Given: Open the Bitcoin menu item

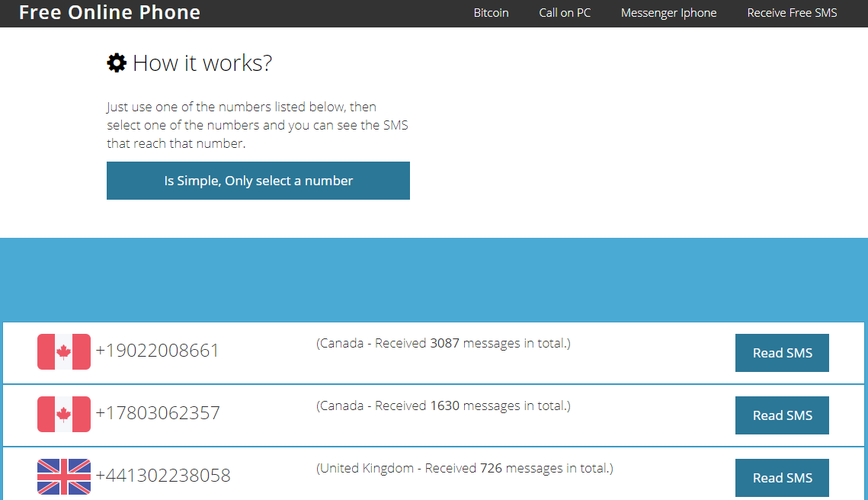Looking at the screenshot, I should coord(491,13).
